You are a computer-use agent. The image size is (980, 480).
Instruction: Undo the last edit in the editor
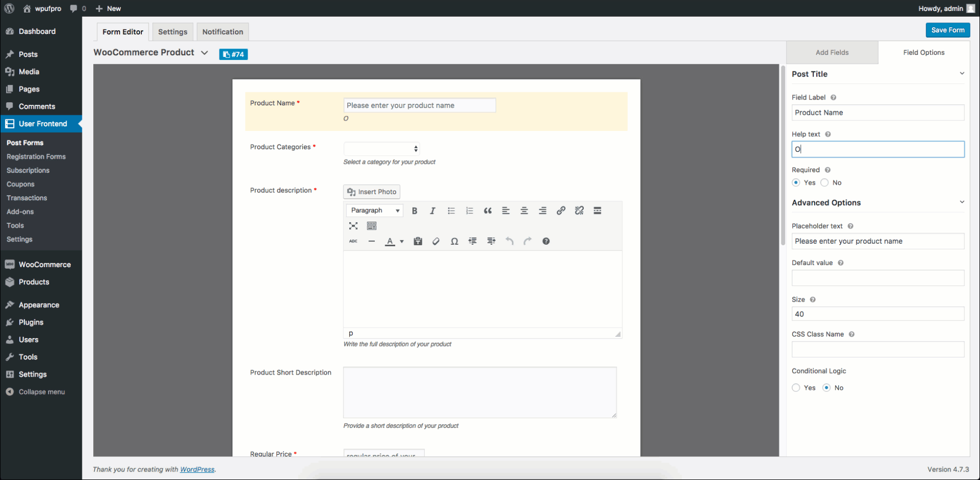click(510, 241)
